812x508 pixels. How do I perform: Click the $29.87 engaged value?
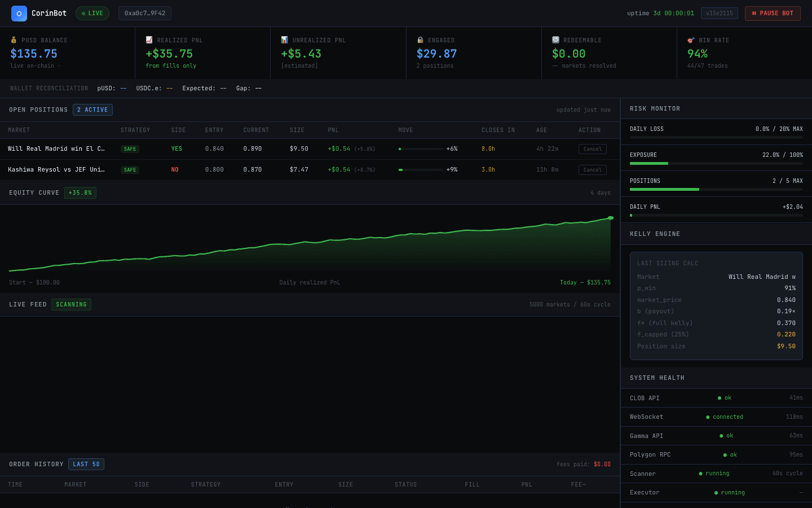pos(436,54)
